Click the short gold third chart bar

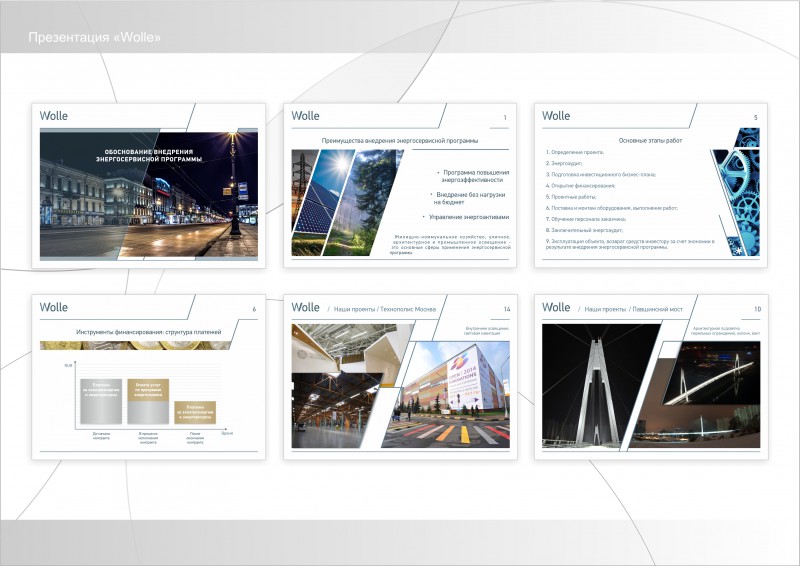pos(195,412)
